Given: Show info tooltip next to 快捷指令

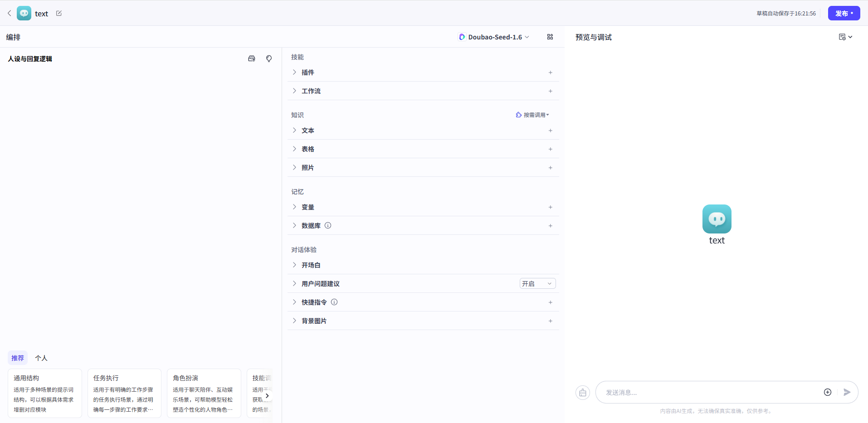Looking at the screenshot, I should [334, 302].
